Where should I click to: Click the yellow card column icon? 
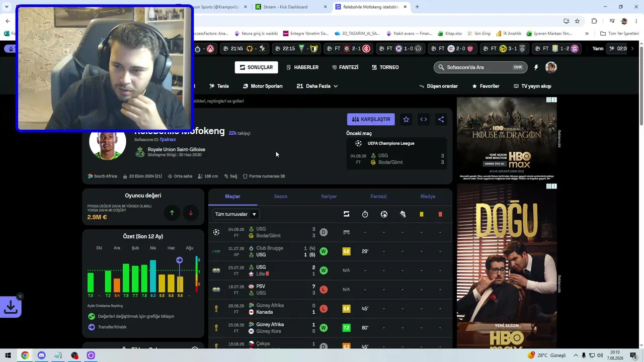point(421,214)
